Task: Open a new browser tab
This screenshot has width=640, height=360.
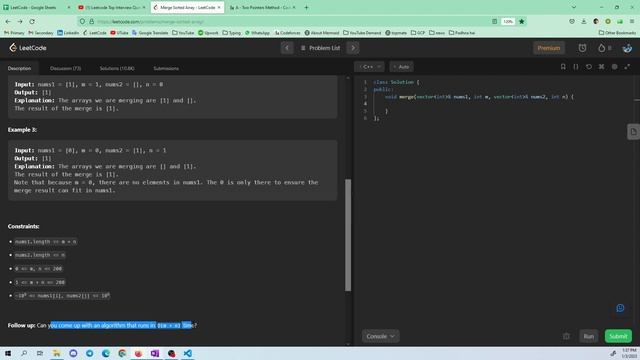Action: (x=307, y=7)
